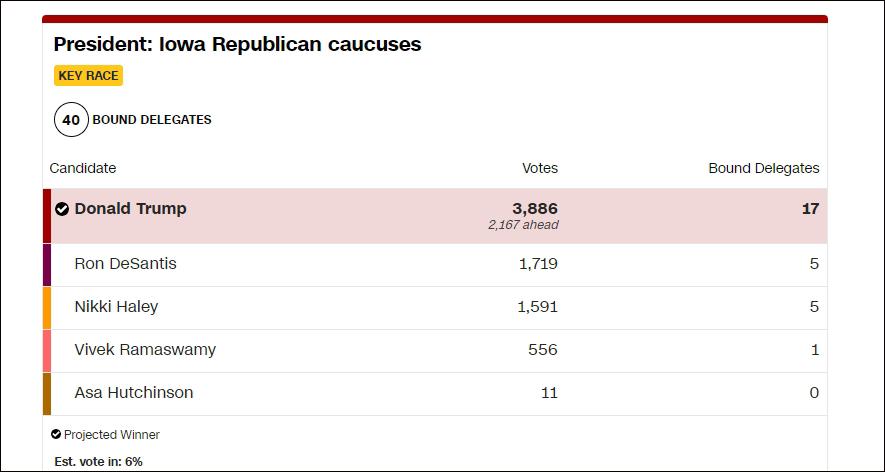Viewport: 885px width, 472px height.
Task: Click the purple color bar beside Ron DeSantis
Action: [x=47, y=265]
